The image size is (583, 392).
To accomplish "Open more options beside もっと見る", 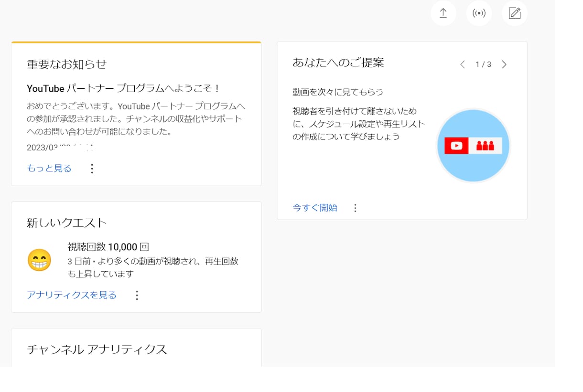I will click(92, 168).
